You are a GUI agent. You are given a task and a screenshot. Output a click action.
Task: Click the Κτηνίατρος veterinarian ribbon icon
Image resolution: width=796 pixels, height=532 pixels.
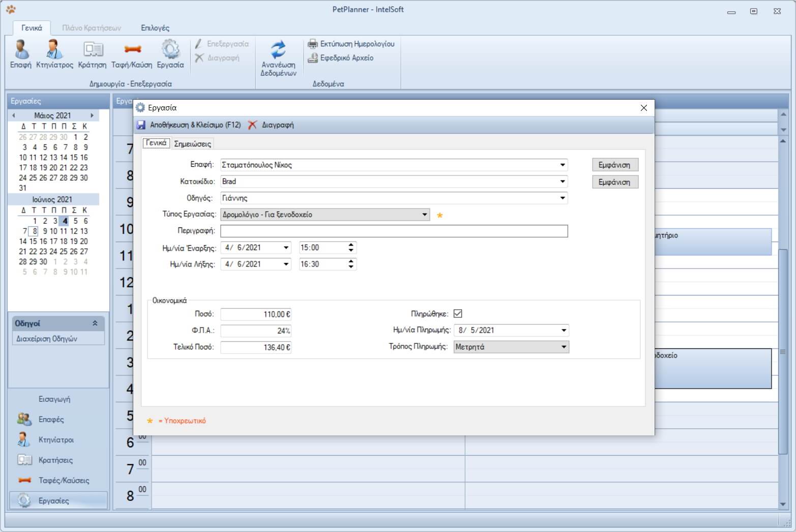click(x=54, y=50)
